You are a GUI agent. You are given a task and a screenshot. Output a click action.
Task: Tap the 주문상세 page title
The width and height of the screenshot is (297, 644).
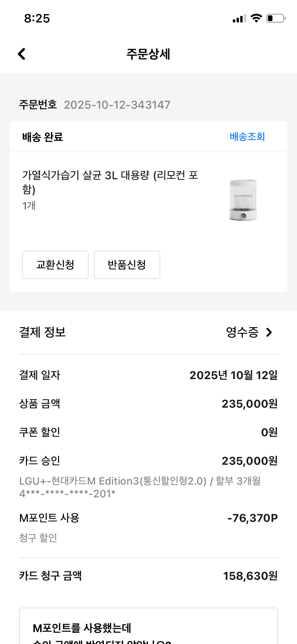point(148,54)
